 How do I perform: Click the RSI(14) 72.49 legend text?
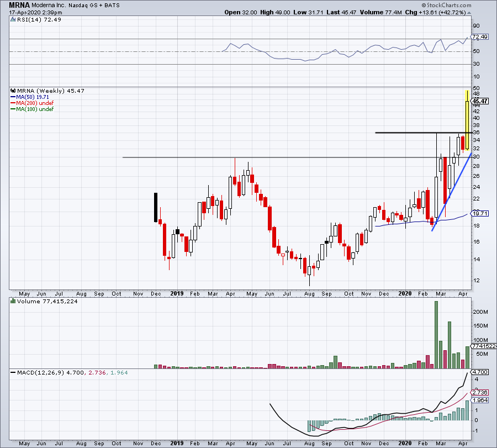[39, 20]
